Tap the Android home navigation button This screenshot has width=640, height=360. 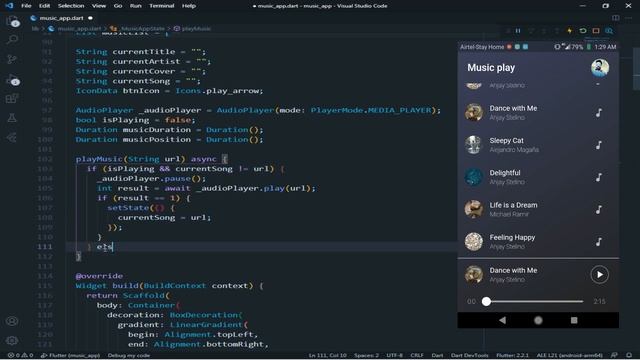pos(538,320)
